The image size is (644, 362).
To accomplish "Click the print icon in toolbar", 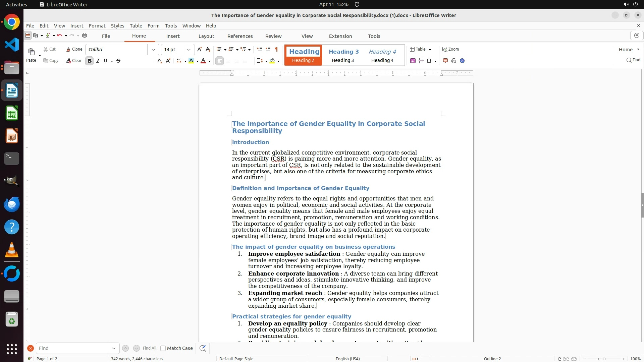I will point(85,36).
